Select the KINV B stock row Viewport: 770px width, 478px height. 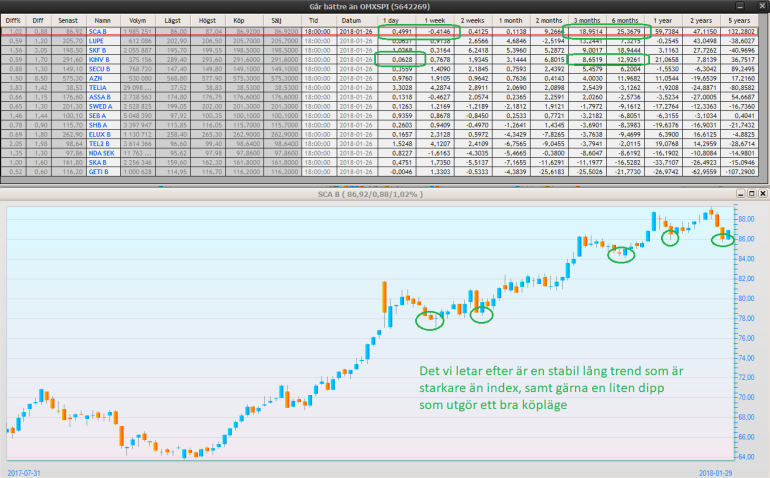(102, 59)
